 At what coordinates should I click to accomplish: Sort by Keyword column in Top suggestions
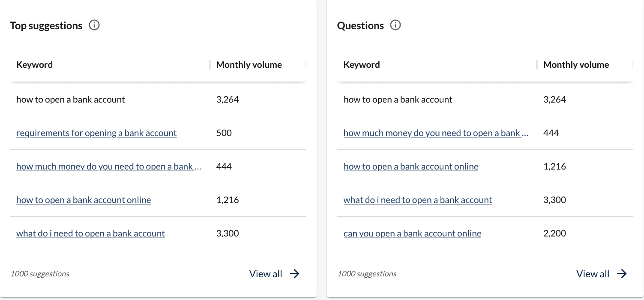pyautogui.click(x=35, y=65)
